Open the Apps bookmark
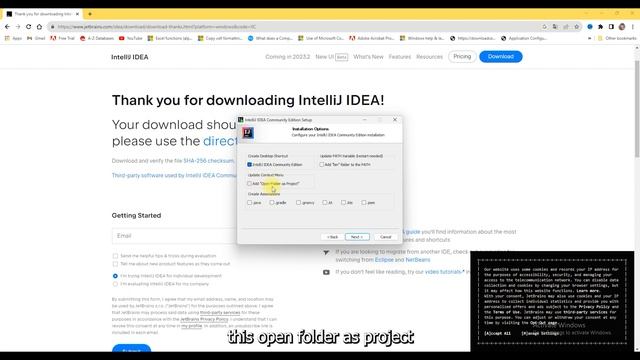Screen dimensions: 640x360 pyautogui.click(x=13, y=38)
